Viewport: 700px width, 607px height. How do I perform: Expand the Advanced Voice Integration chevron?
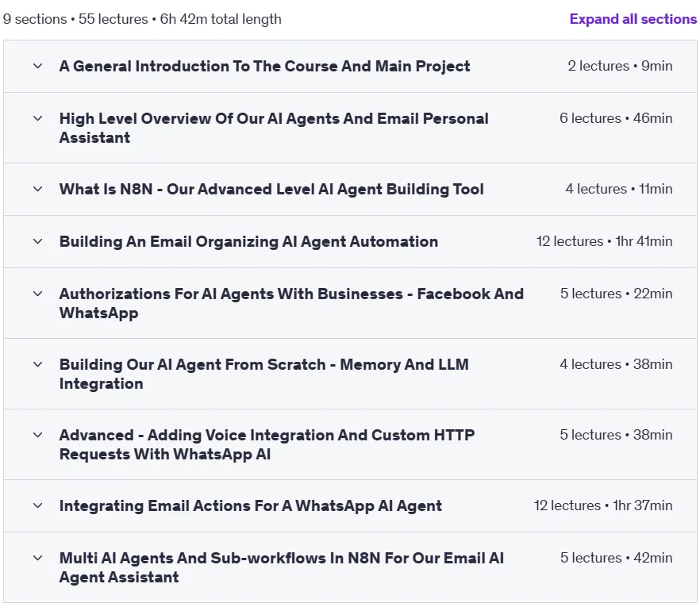[x=38, y=435]
